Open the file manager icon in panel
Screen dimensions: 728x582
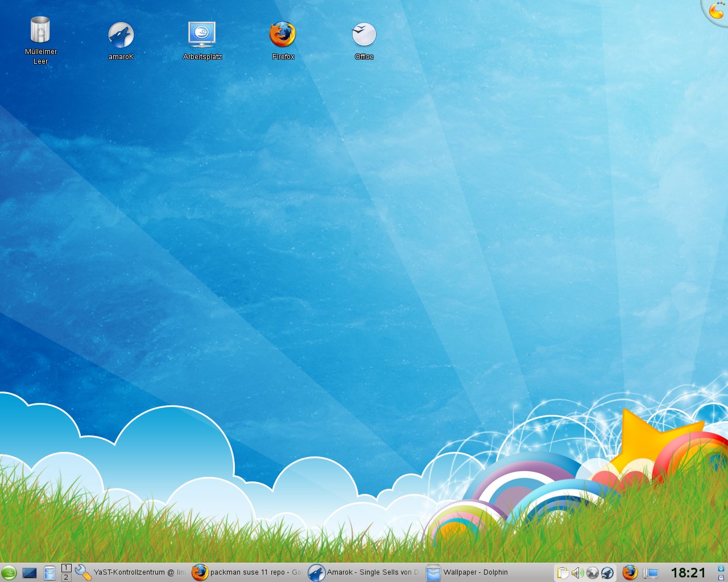(49, 573)
